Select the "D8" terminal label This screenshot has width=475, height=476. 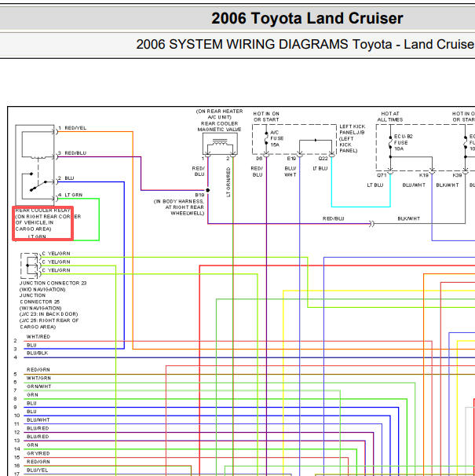(x=259, y=159)
